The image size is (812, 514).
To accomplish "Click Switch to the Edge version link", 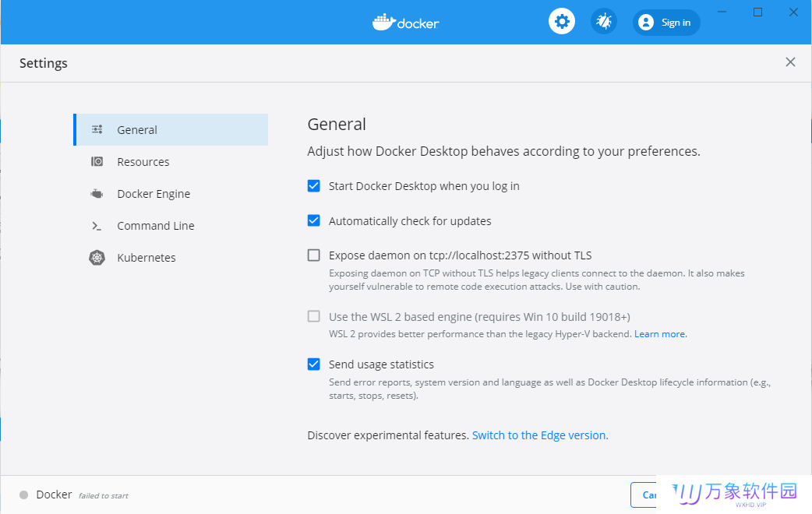I will pos(540,435).
